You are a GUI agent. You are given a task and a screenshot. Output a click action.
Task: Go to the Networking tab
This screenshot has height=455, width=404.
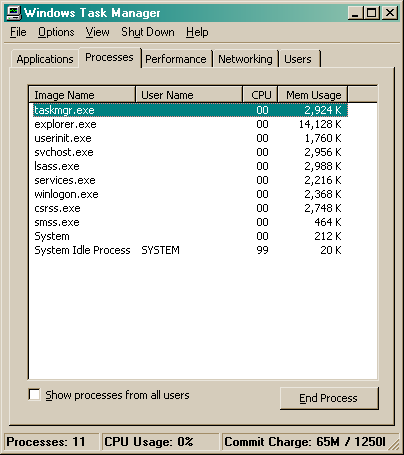coord(245,59)
